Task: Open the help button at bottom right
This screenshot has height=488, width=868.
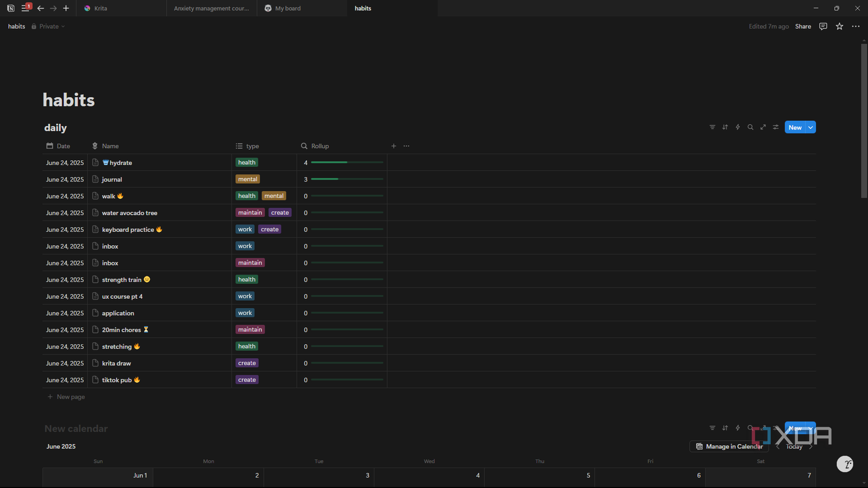Action: pyautogui.click(x=845, y=464)
